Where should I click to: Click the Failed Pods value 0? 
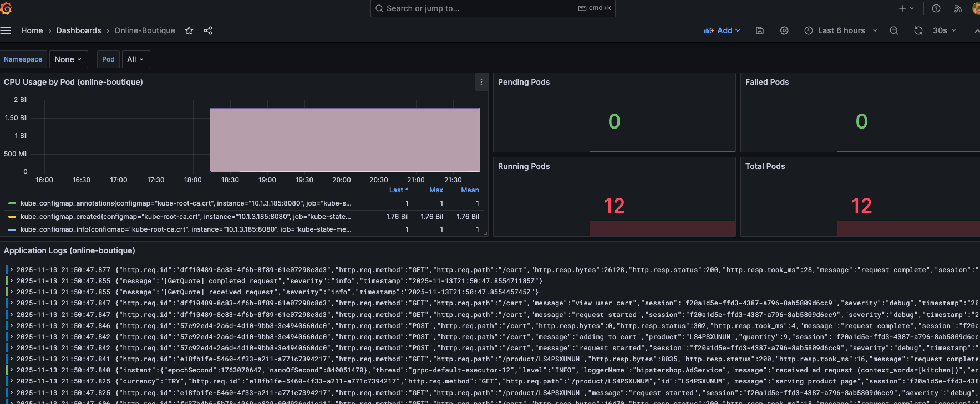click(861, 121)
